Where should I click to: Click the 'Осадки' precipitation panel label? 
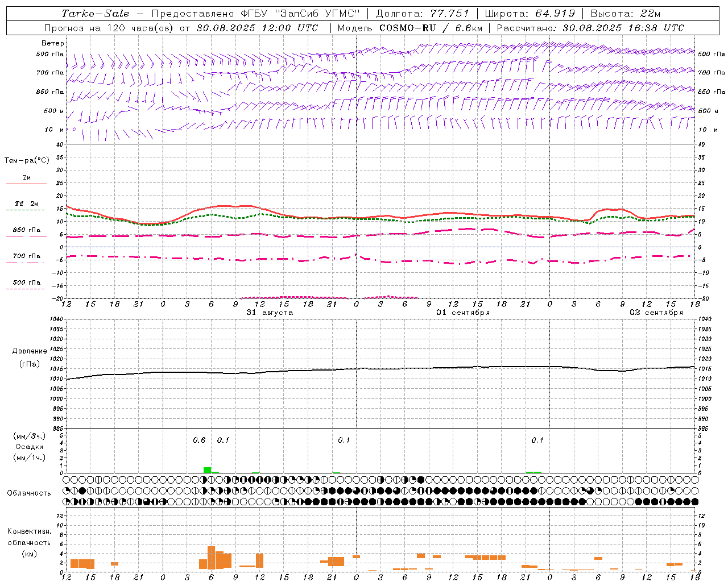30,447
